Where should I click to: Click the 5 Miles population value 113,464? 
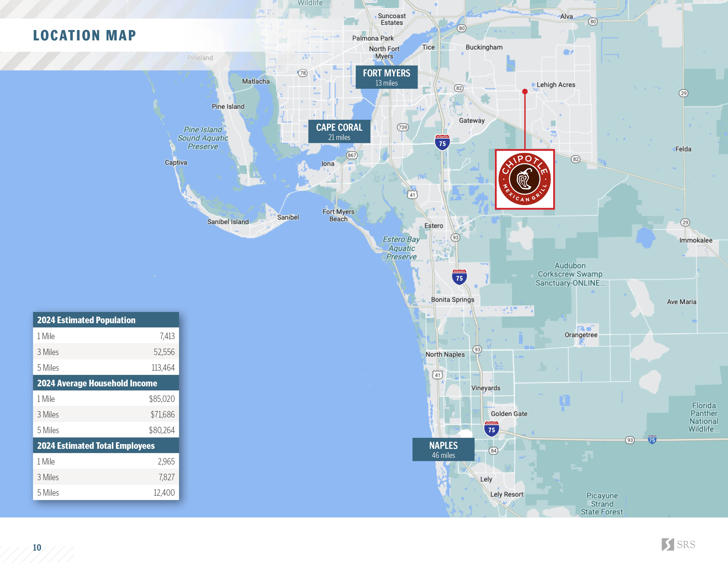pos(163,368)
